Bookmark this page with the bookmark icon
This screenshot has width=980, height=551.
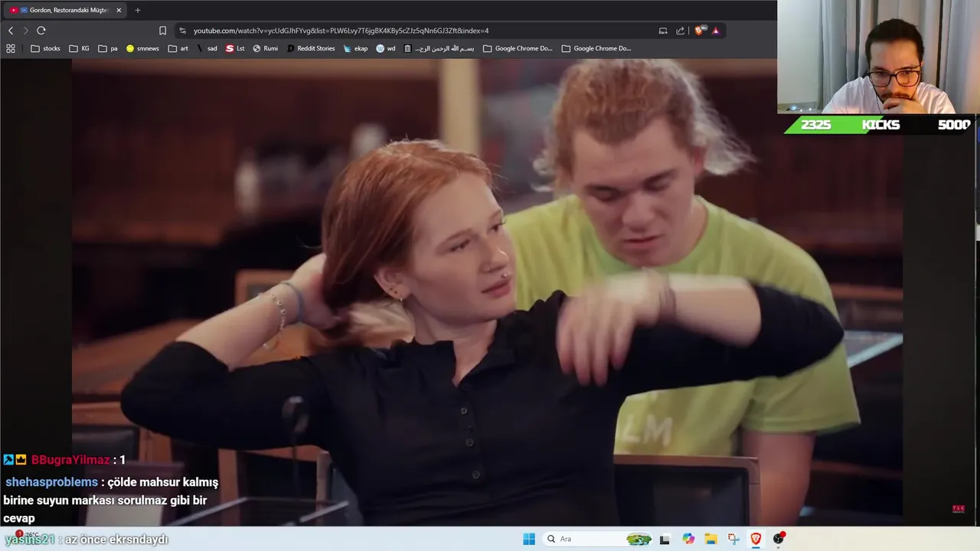pyautogui.click(x=162, y=31)
